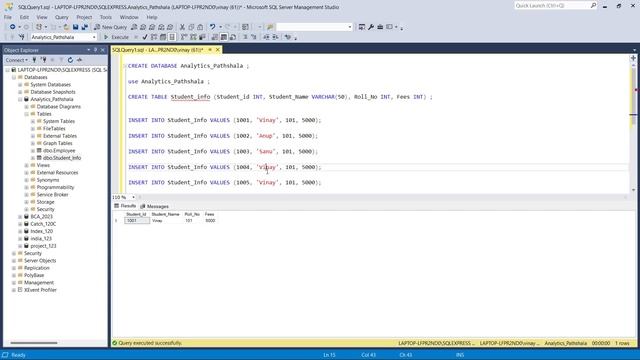The width and height of the screenshot is (640, 360).
Task: Open the File menu
Action: 8,17
